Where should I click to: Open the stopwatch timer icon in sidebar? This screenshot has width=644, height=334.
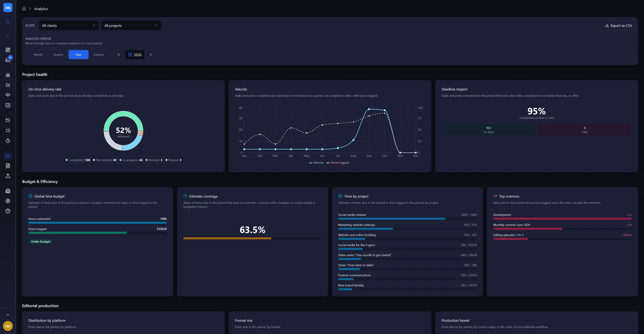click(8, 141)
